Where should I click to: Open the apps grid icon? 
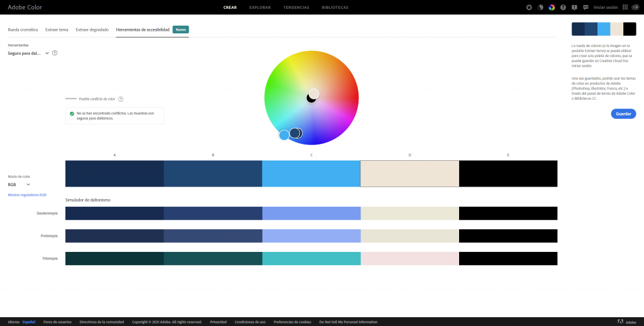[x=625, y=8]
